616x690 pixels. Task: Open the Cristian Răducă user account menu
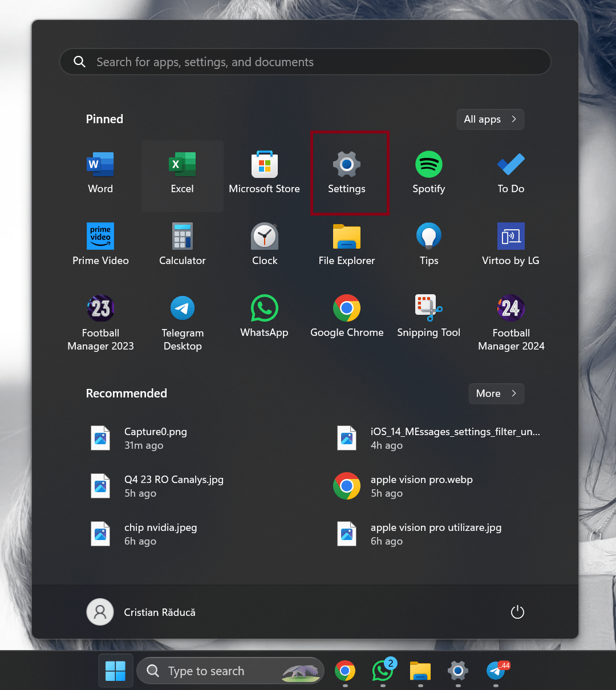pyautogui.click(x=141, y=612)
